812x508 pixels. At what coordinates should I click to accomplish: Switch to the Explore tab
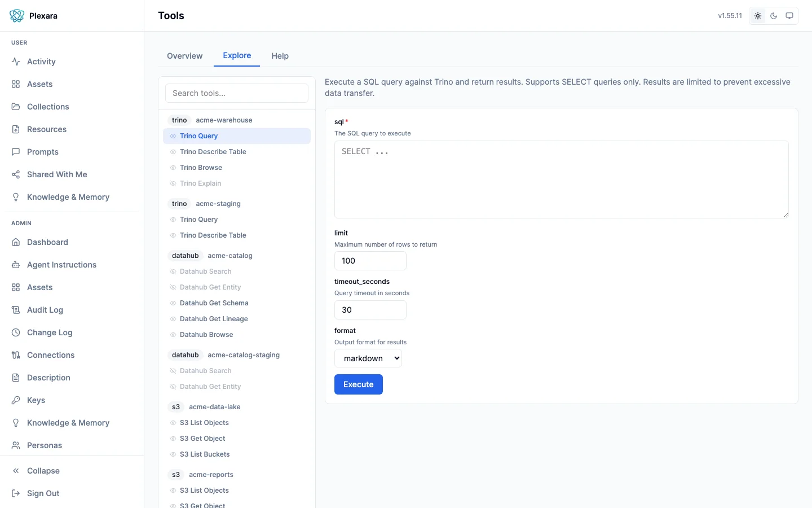pos(237,55)
